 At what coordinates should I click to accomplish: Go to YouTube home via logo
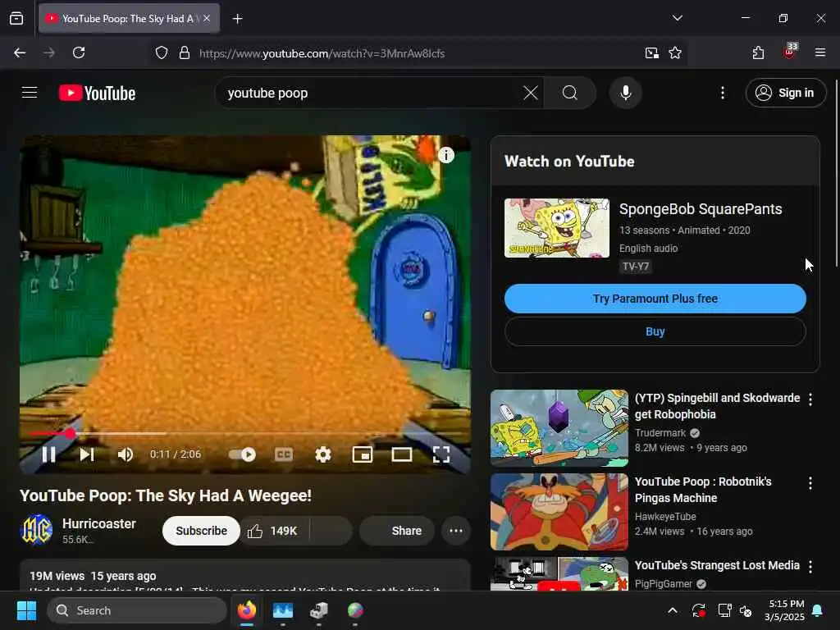97,94
